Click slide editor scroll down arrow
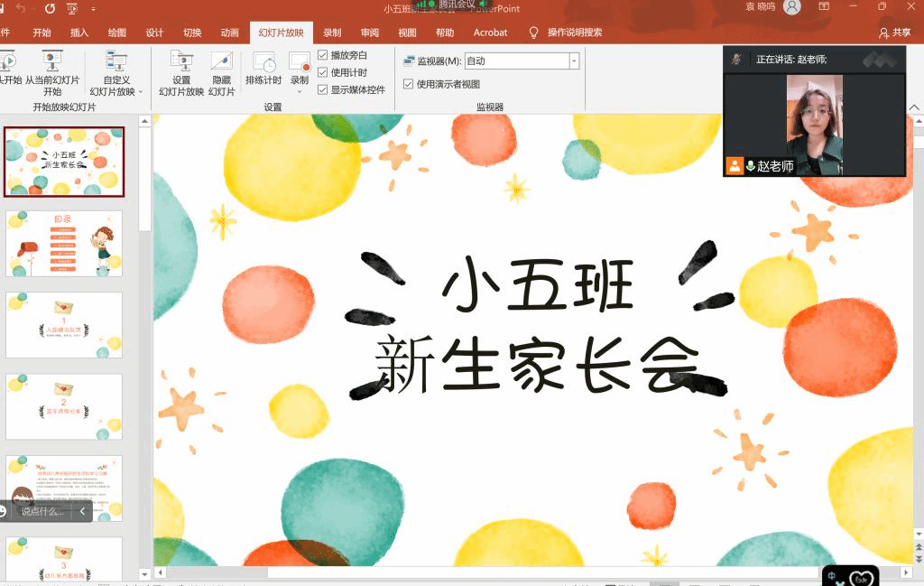 pyautogui.click(x=919, y=535)
